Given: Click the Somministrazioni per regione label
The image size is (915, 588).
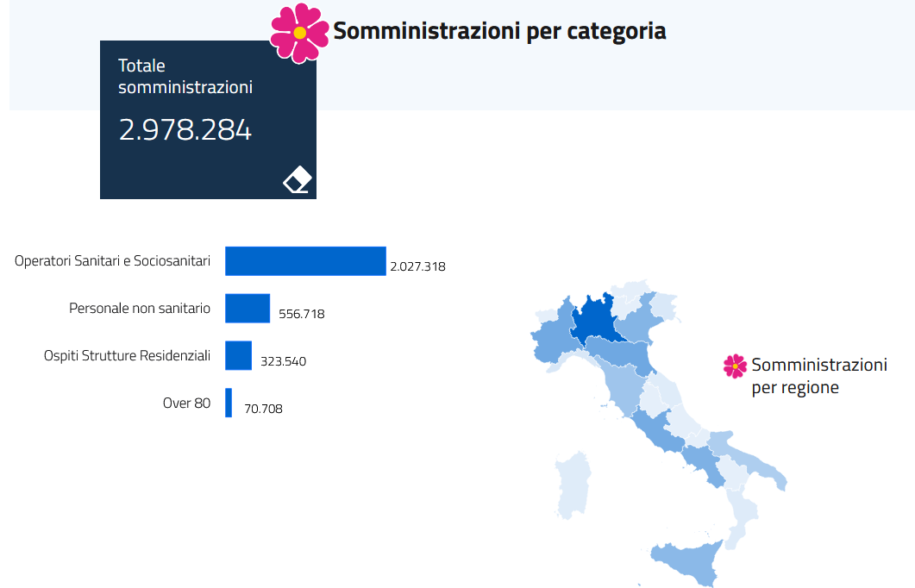Looking at the screenshot, I should (818, 376).
